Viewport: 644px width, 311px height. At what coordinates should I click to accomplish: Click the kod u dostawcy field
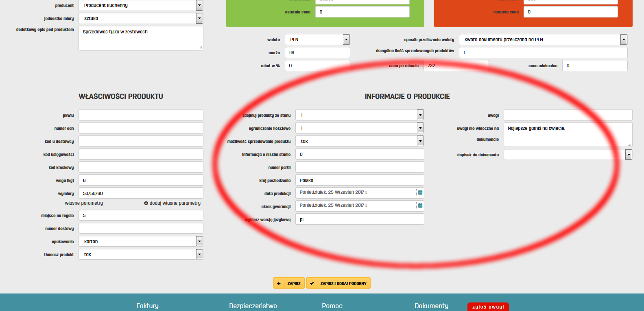pyautogui.click(x=141, y=141)
